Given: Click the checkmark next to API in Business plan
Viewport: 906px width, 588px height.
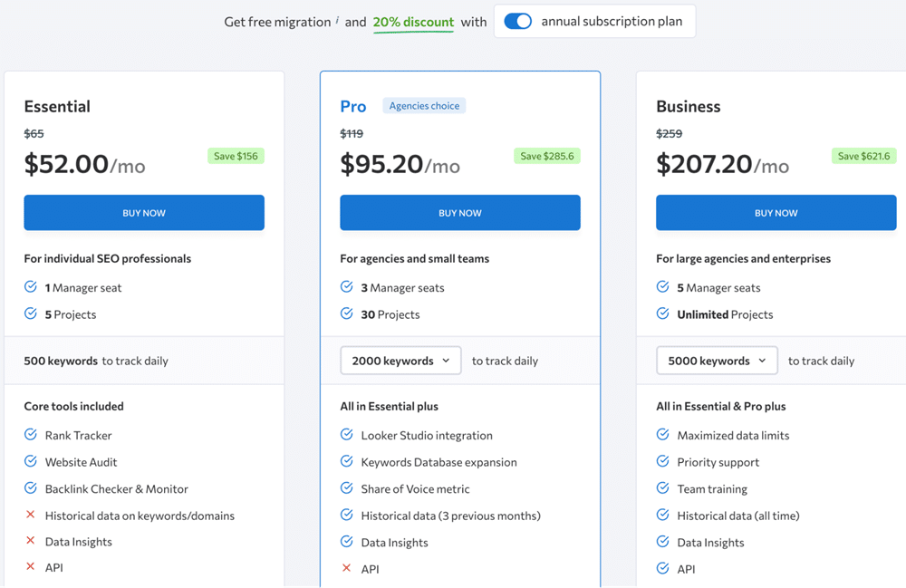Looking at the screenshot, I should (x=662, y=568).
